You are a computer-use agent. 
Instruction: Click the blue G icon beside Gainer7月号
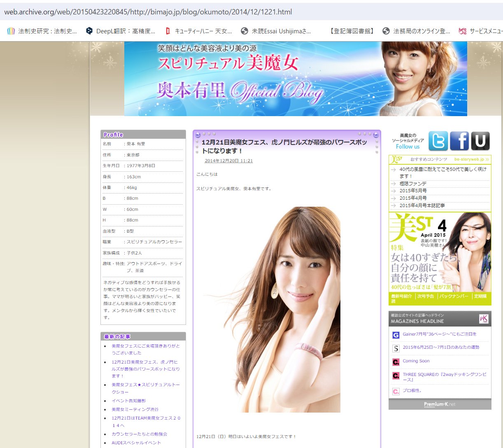pos(396,335)
